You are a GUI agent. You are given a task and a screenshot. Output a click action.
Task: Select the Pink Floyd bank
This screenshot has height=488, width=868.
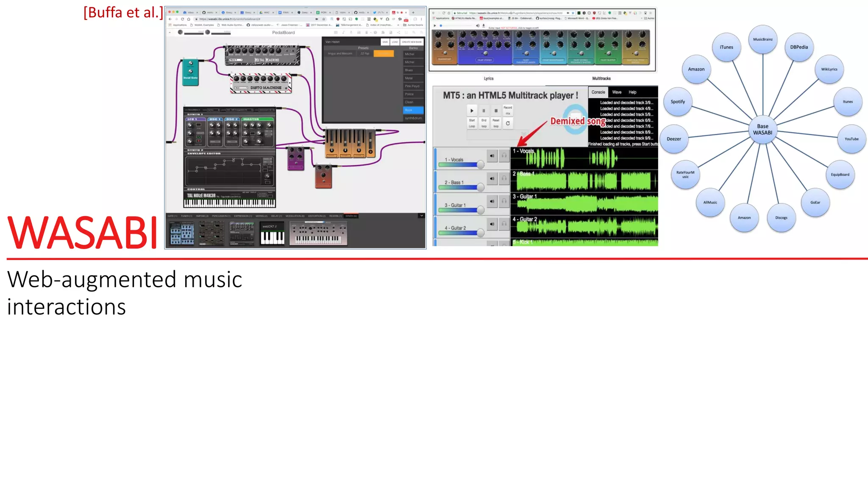coord(413,86)
